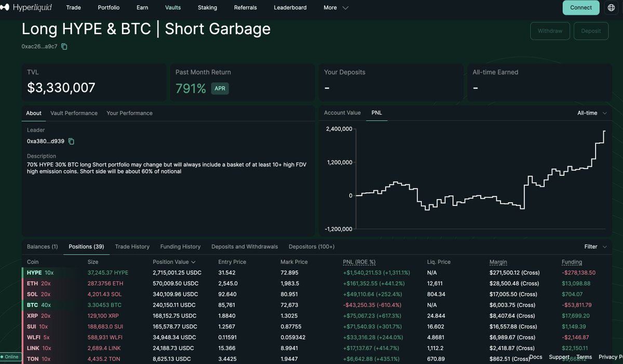This screenshot has width=623, height=364.
Task: Sort by Position Value column
Action: (174, 262)
